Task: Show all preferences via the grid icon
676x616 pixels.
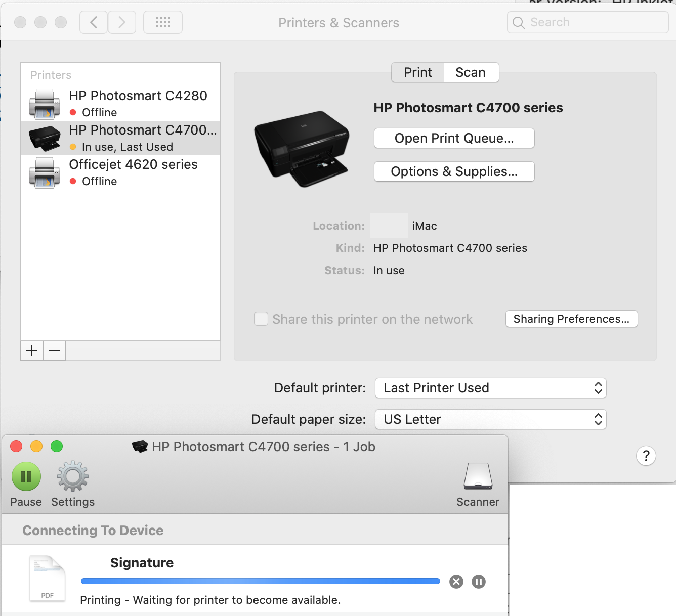Action: coord(163,22)
